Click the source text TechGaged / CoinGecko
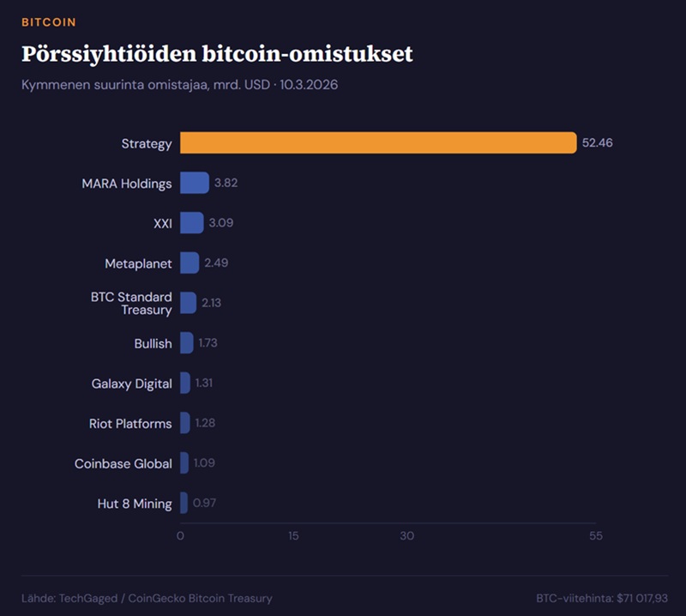 [147, 598]
